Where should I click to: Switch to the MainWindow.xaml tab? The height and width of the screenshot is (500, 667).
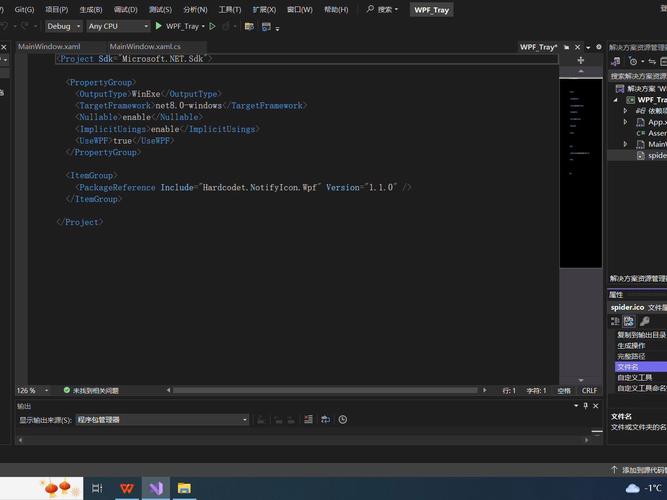pos(49,46)
